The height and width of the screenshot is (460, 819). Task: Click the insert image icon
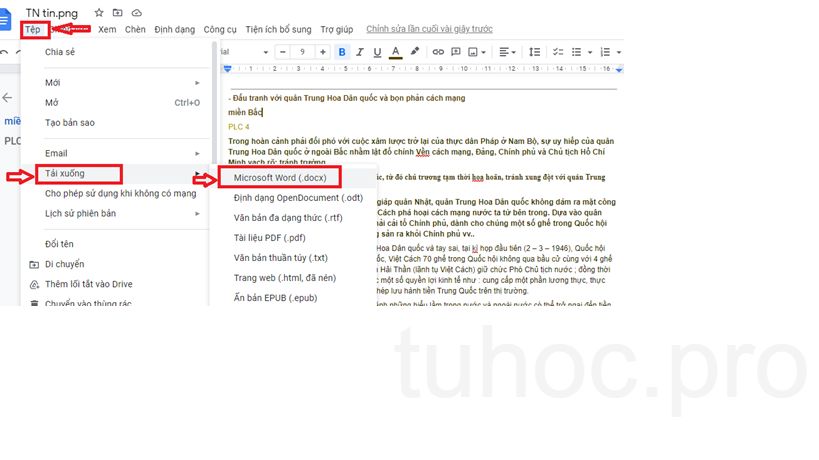point(473,52)
